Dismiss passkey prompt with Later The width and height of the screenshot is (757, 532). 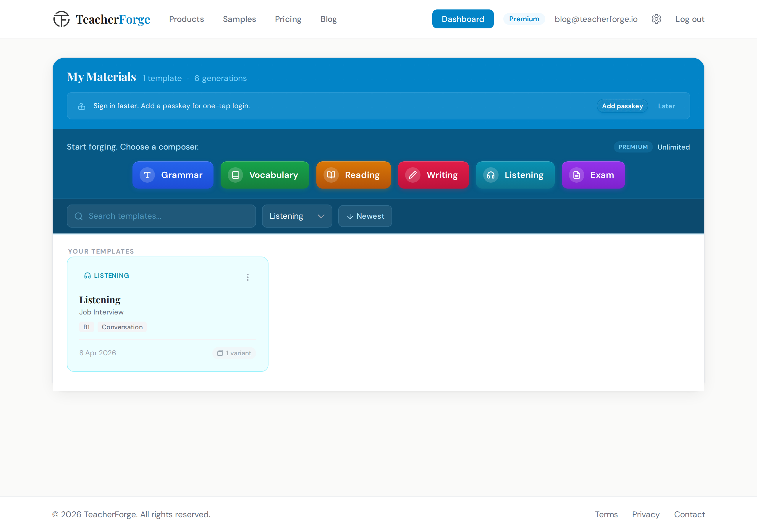(666, 106)
